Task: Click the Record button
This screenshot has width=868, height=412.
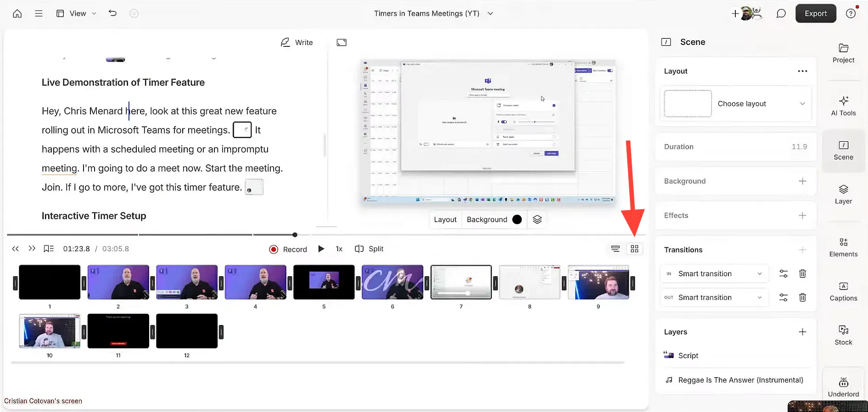Action: pos(288,249)
